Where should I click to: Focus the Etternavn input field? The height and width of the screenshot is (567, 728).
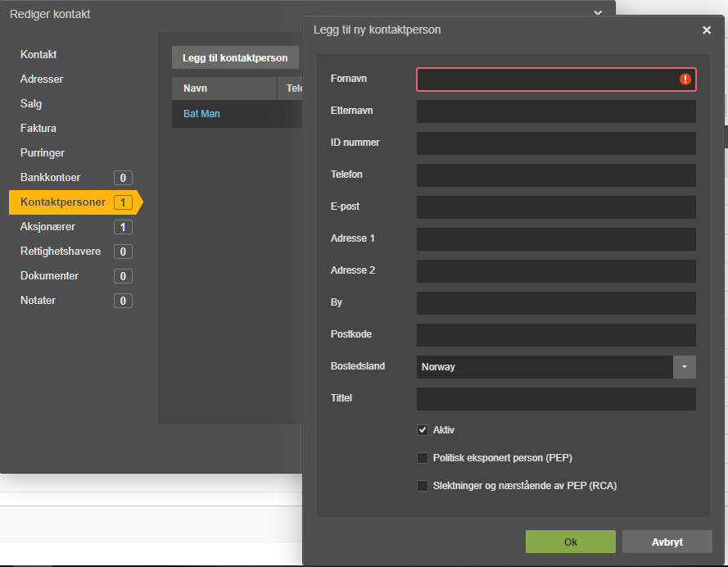click(556, 111)
